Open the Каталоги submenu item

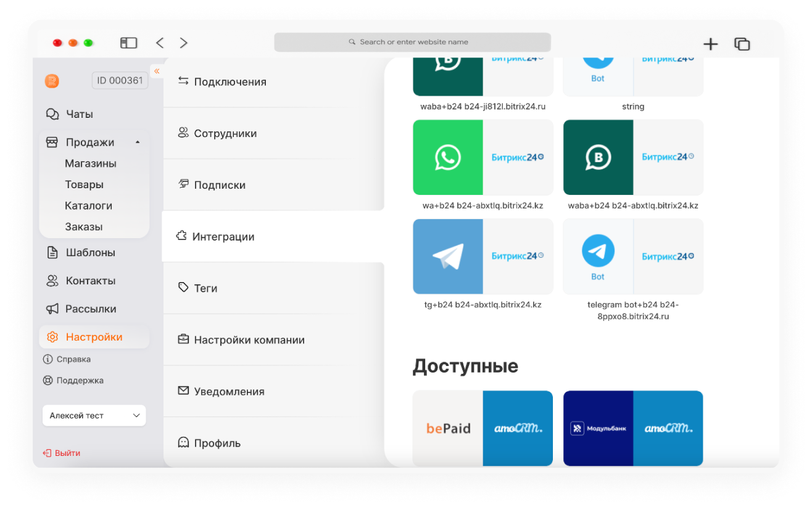click(89, 205)
